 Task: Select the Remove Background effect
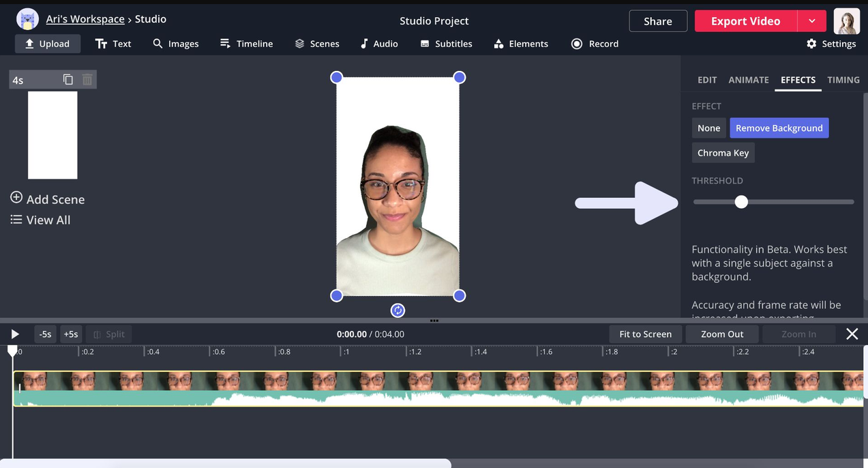point(779,128)
